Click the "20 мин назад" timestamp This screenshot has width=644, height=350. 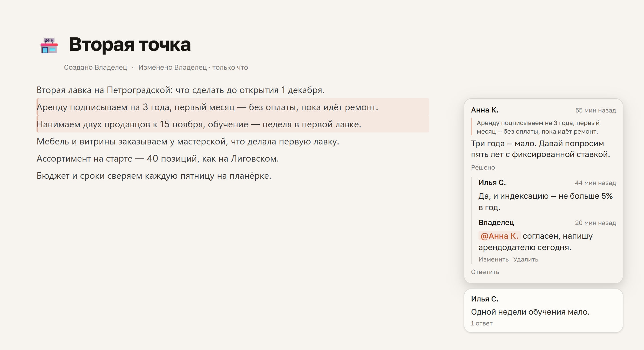click(x=595, y=223)
